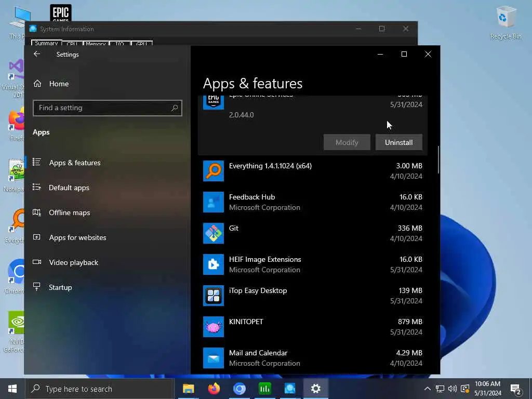Select the Feedback Hub icon
Viewport: 532px width, 399px height.
[214, 202]
